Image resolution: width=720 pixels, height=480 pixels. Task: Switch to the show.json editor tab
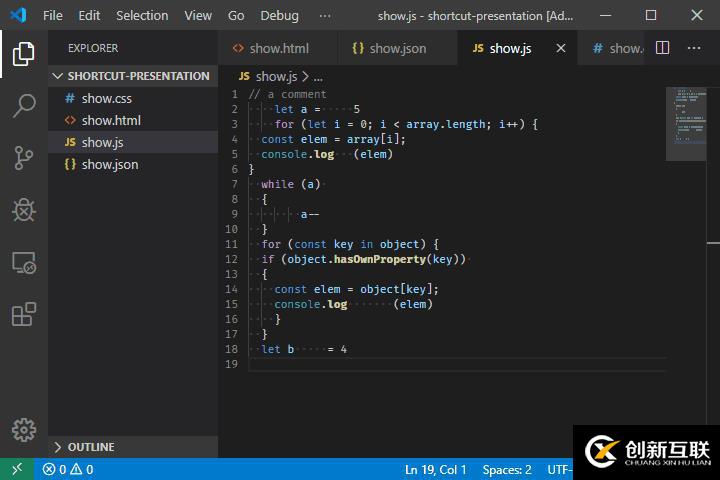coord(398,48)
